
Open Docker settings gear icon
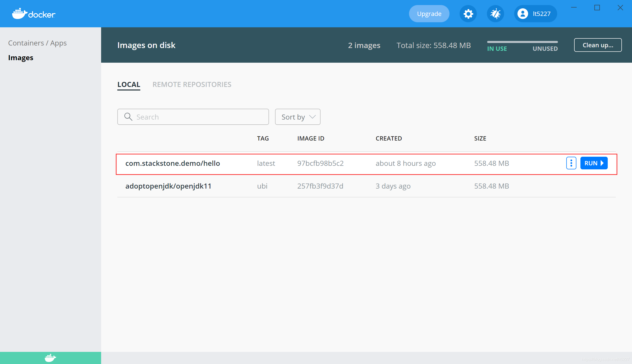coord(468,14)
